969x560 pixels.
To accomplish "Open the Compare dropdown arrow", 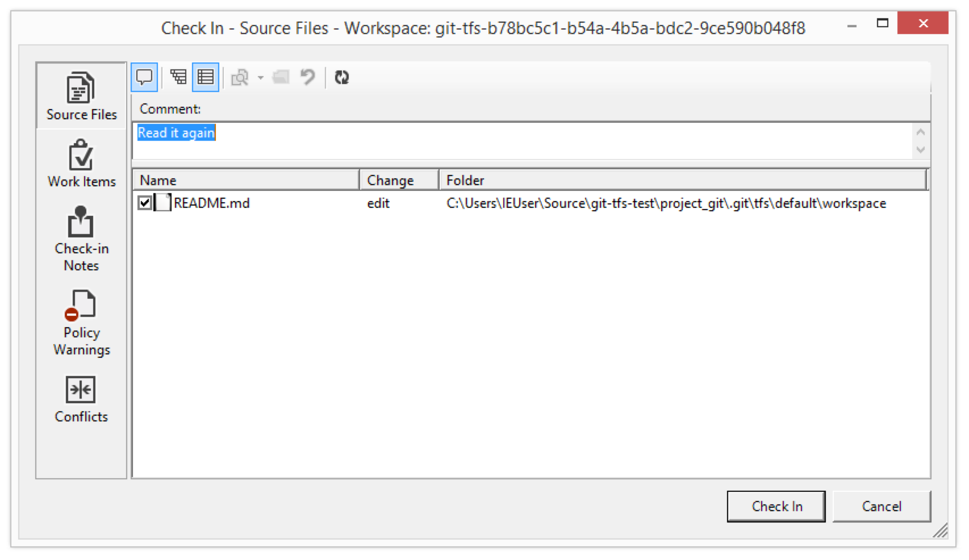I will tap(261, 77).
